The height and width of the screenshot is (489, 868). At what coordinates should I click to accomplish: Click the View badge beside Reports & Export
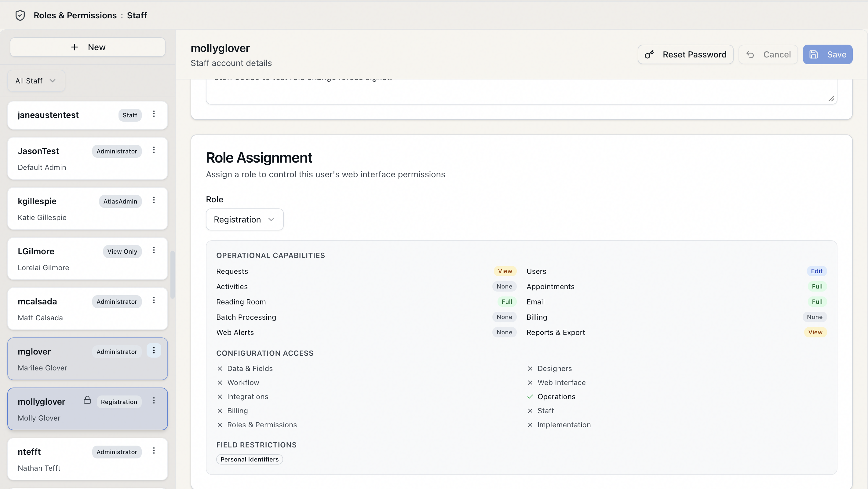click(815, 333)
